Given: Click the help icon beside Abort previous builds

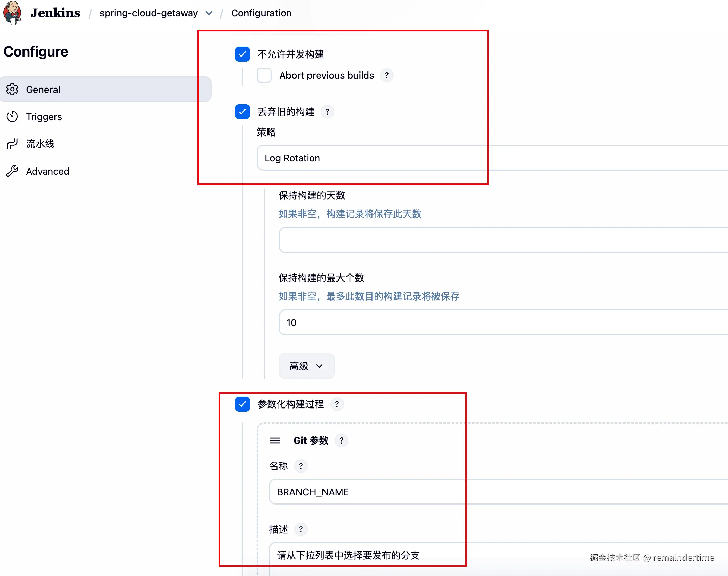Looking at the screenshot, I should pos(386,75).
